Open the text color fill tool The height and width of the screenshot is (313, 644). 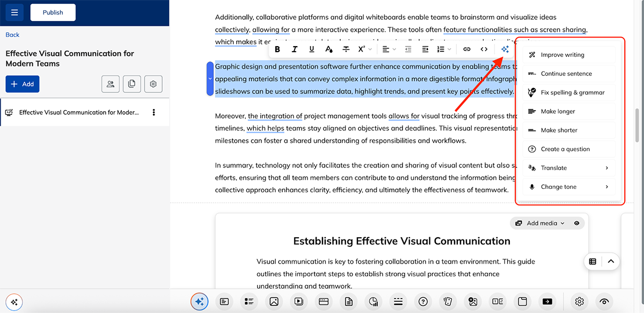point(329,49)
